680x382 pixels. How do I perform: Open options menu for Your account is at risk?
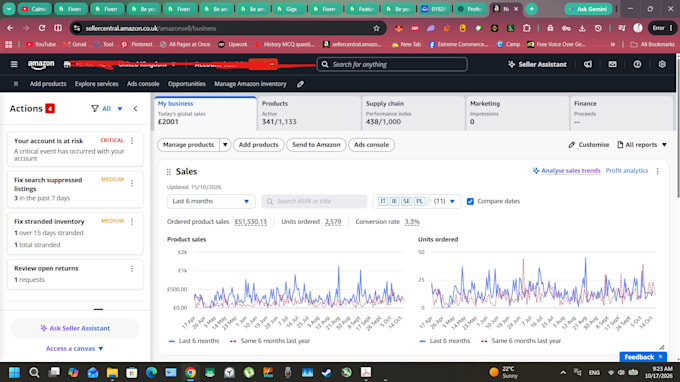tap(132, 141)
